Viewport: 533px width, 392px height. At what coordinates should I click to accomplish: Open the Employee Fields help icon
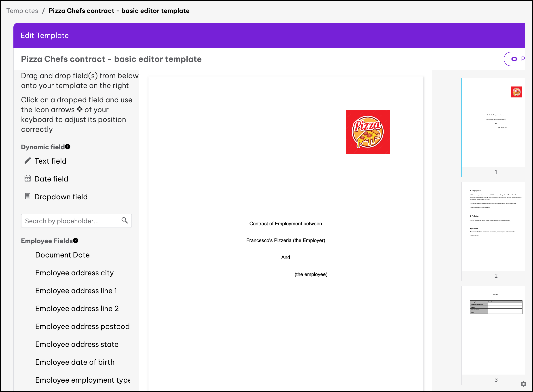[76, 240]
